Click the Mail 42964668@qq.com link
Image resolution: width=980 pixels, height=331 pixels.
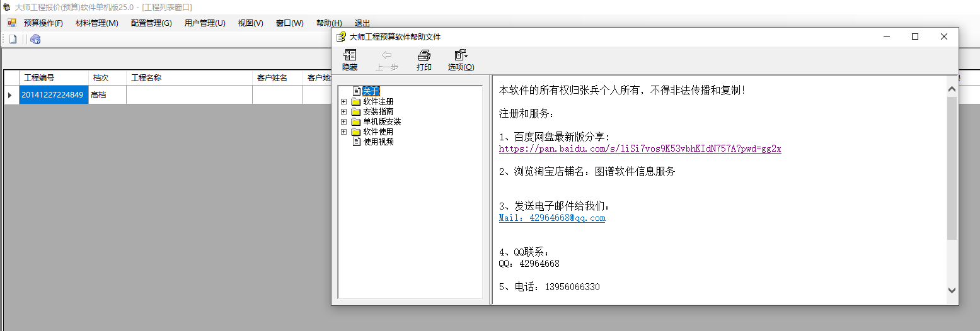(x=551, y=218)
